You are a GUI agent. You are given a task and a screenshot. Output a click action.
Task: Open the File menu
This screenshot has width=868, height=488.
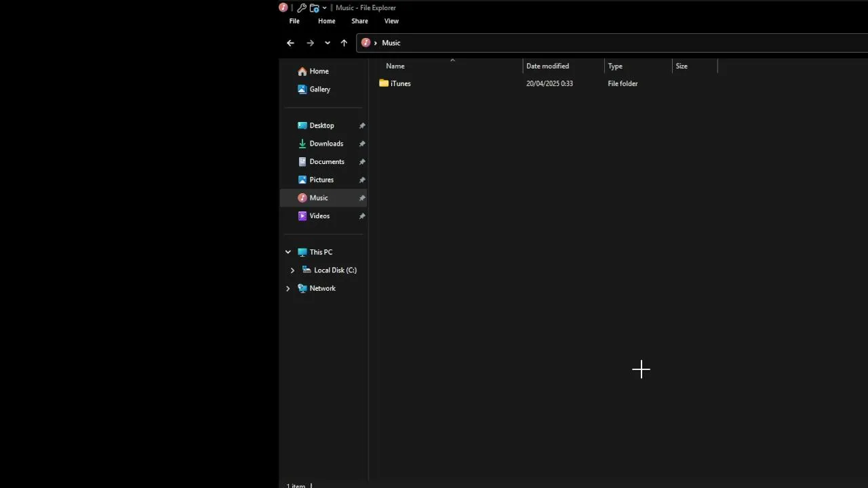pyautogui.click(x=294, y=21)
